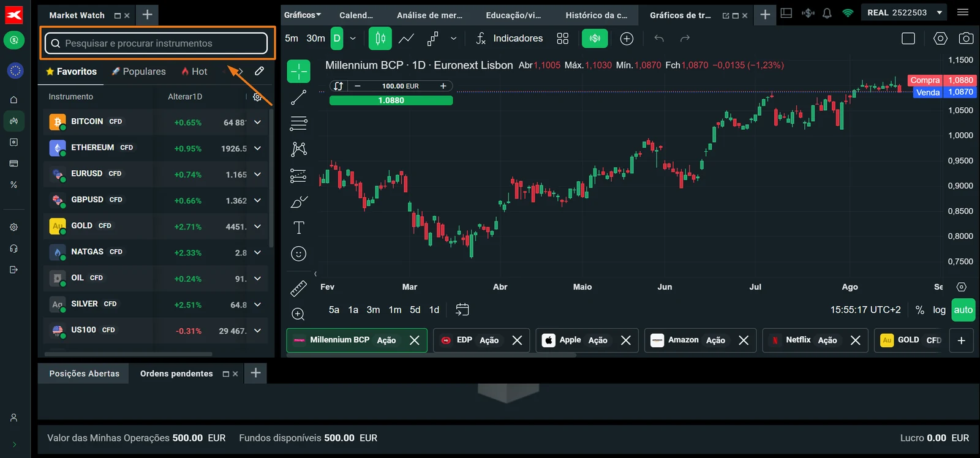980x458 pixels.
Task: Click the add symbol comparison plus icon
Action: (x=627, y=39)
